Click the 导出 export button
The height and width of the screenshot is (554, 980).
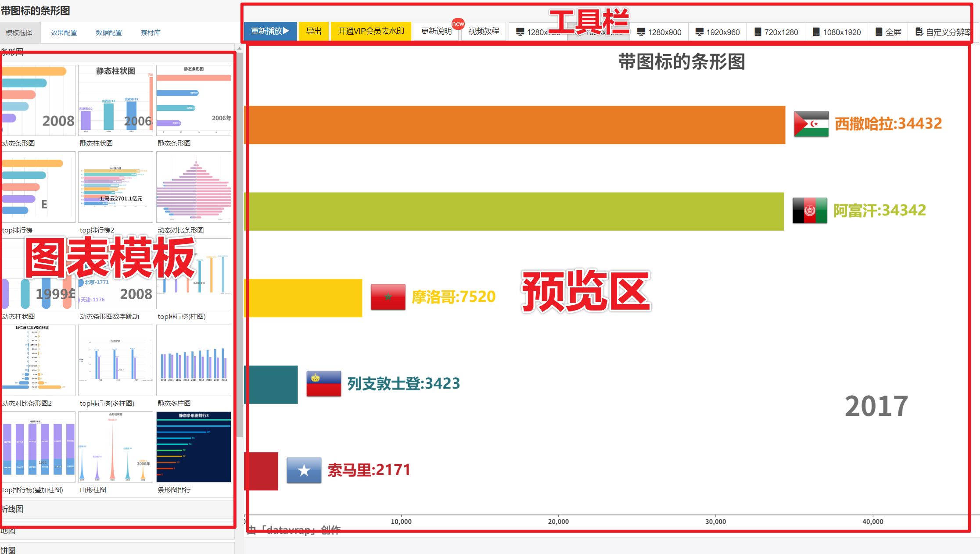tap(313, 31)
